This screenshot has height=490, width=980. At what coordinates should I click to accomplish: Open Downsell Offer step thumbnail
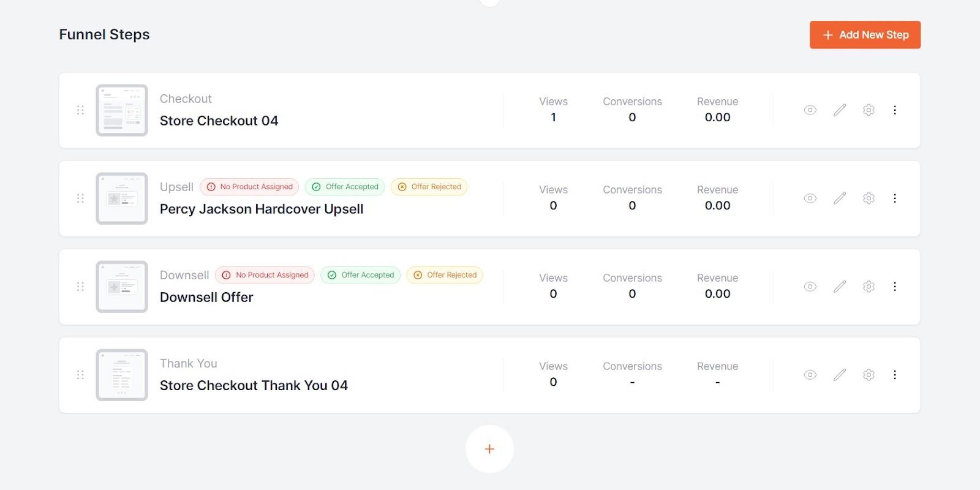[x=122, y=287]
